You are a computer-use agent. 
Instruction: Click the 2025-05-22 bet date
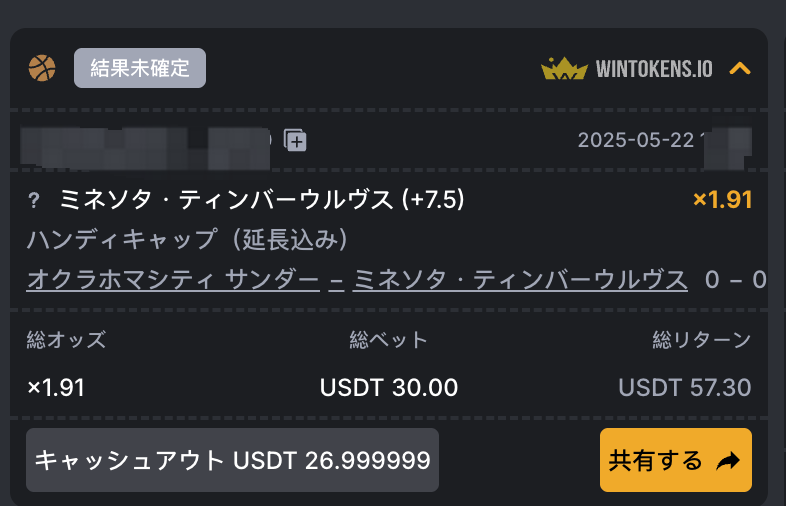[636, 140]
